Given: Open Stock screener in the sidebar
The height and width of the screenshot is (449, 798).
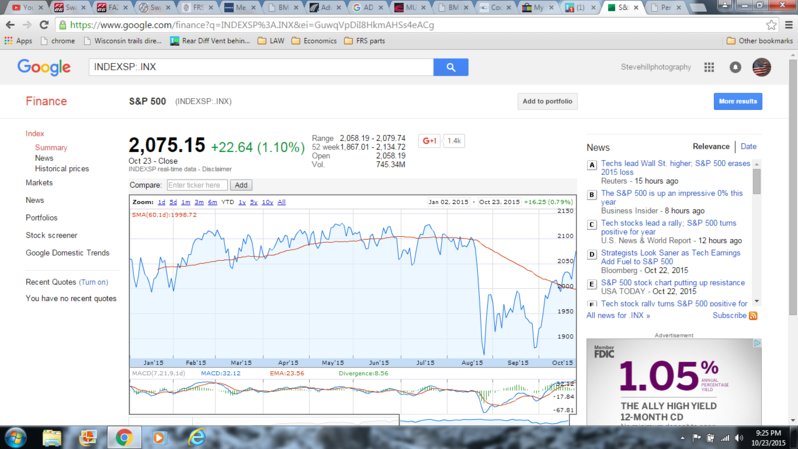Looking at the screenshot, I should click(x=51, y=235).
